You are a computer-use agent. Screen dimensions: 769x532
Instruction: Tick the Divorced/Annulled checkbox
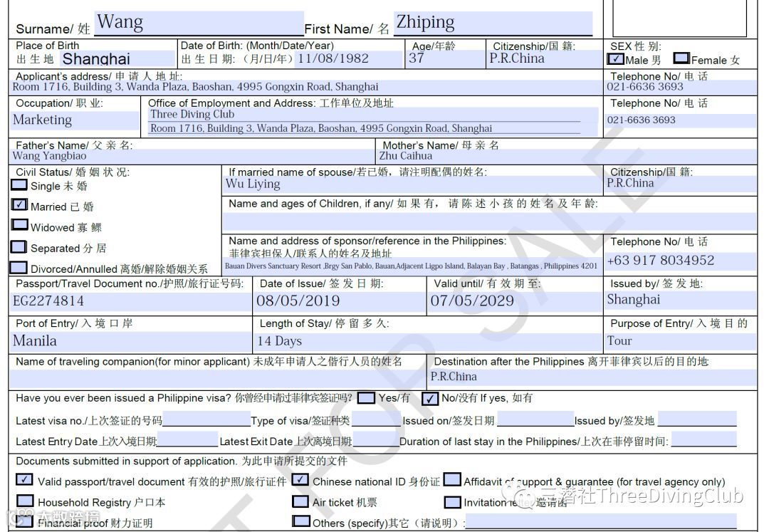19,268
